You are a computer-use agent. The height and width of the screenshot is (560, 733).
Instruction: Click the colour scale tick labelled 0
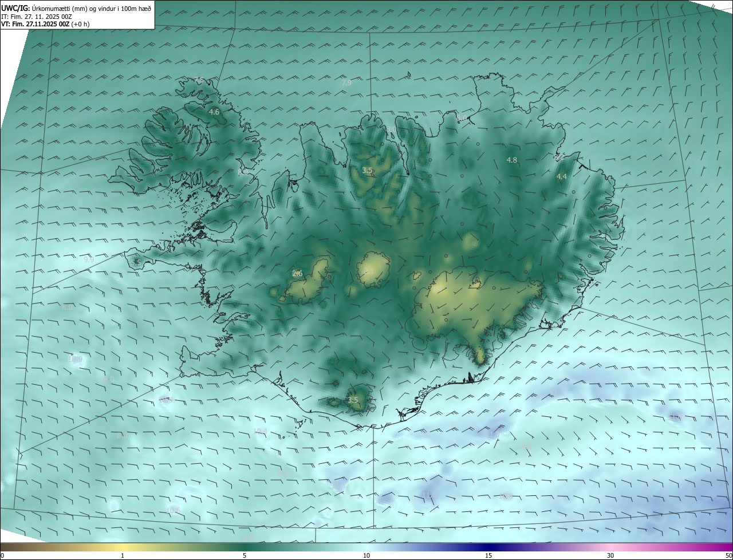tap(2, 555)
